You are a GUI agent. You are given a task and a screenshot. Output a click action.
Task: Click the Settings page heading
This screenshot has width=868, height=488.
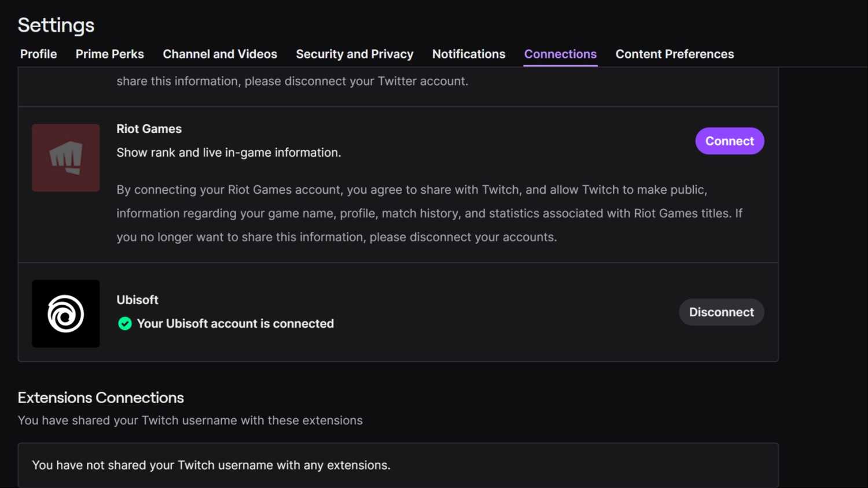pos(56,25)
